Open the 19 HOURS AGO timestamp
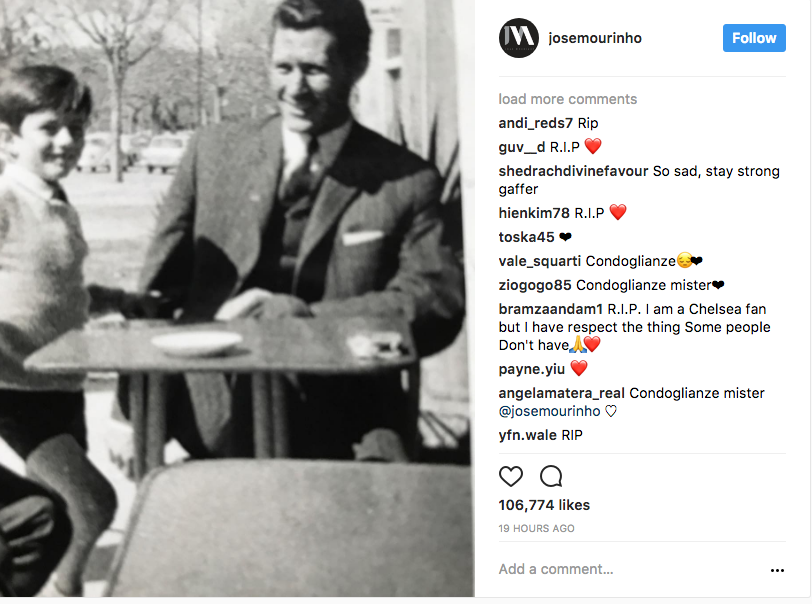812x604 pixels. 536,528
